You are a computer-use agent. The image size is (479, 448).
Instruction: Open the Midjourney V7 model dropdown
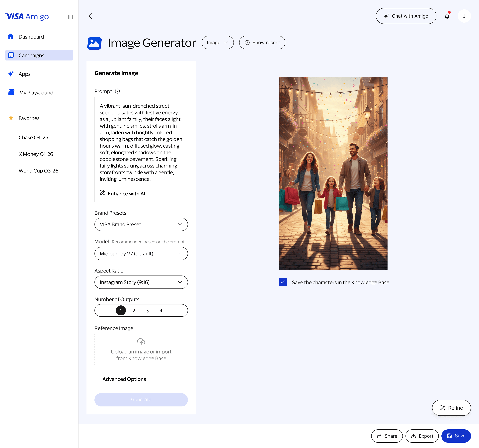tap(141, 253)
